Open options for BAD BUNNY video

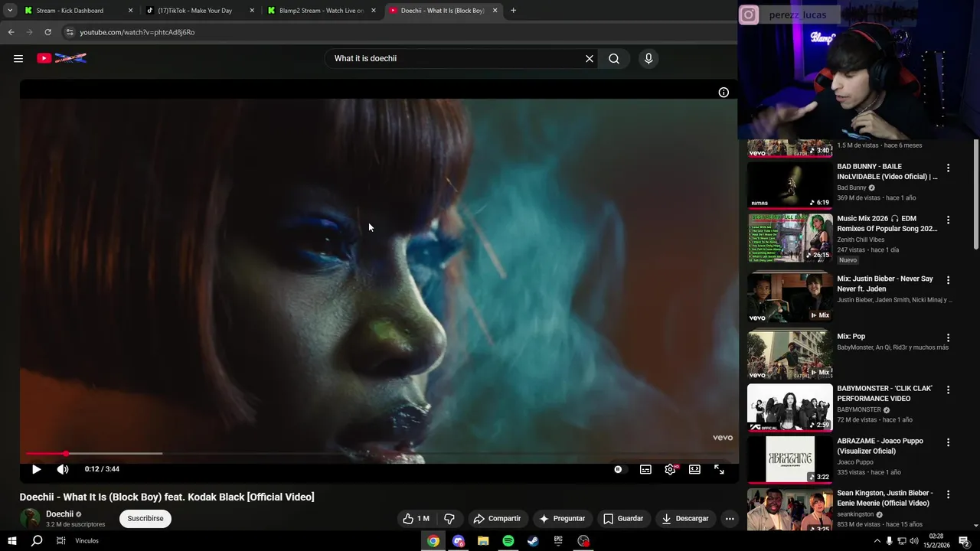point(948,168)
